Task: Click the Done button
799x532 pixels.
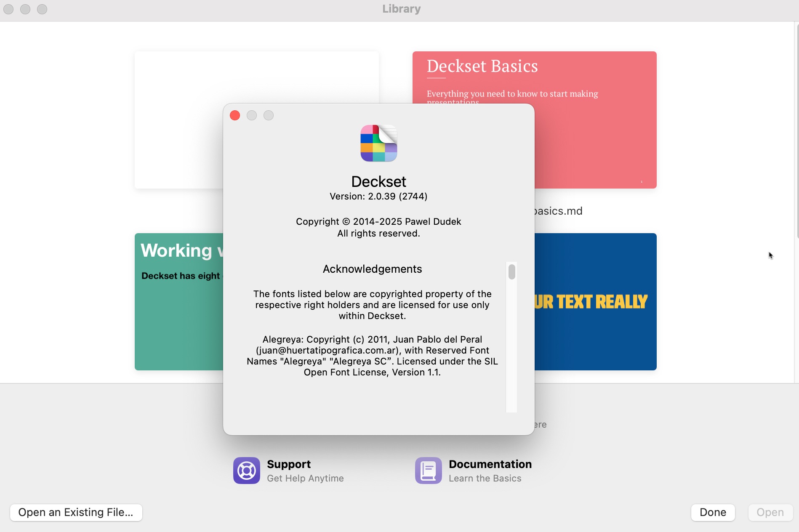Action: click(713, 512)
